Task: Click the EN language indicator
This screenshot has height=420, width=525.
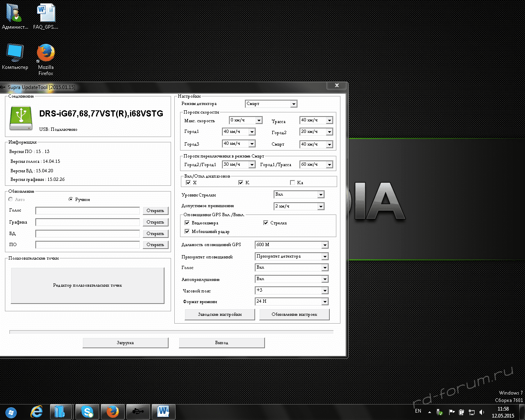Action: point(418,411)
